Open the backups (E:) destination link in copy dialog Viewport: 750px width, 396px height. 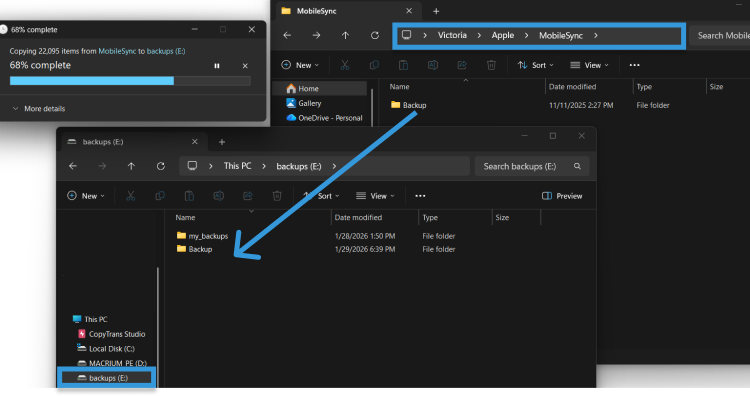tap(166, 51)
